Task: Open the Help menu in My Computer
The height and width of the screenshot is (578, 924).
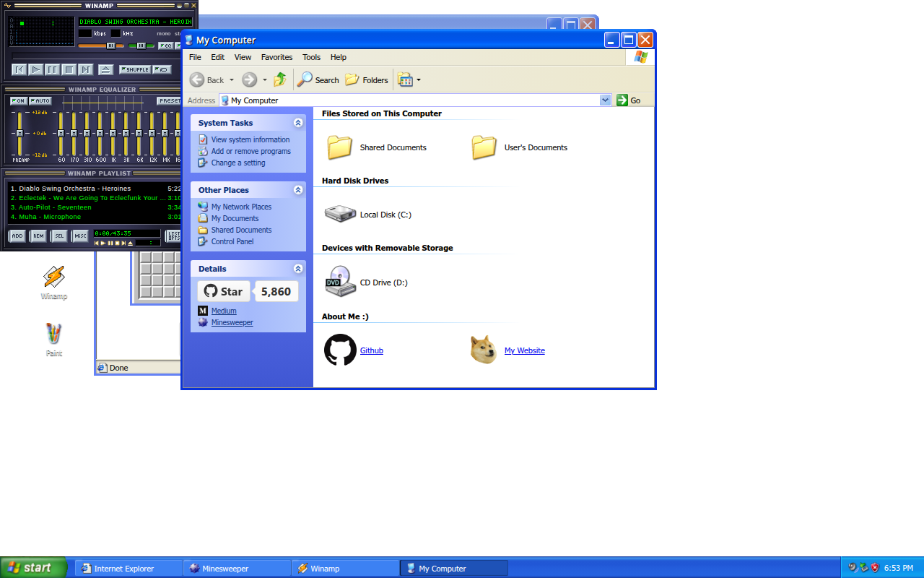Action: pyautogui.click(x=339, y=57)
